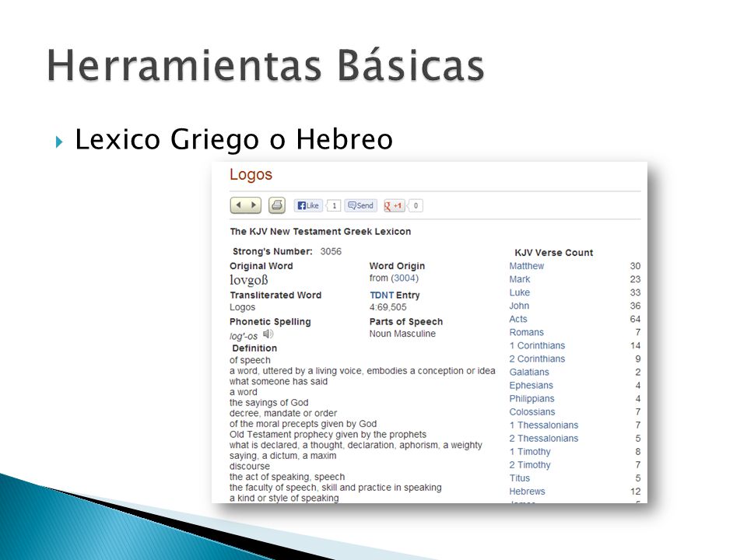Click the print page icon

(277, 205)
